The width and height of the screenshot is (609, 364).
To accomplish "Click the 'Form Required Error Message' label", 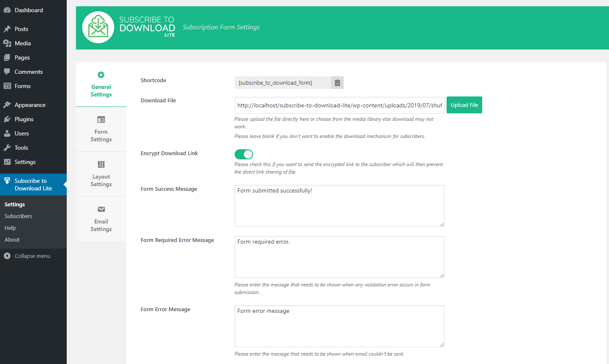I will click(177, 240).
